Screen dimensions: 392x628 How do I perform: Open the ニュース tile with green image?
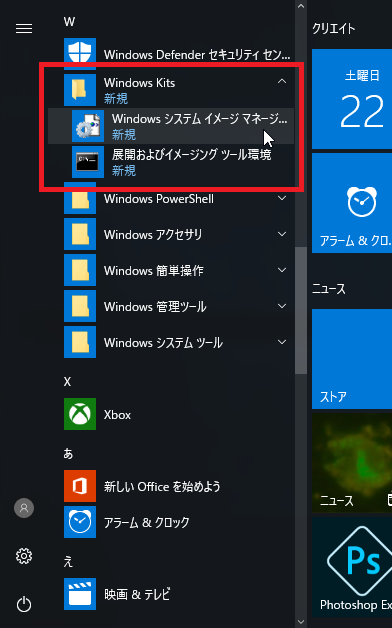[352, 463]
